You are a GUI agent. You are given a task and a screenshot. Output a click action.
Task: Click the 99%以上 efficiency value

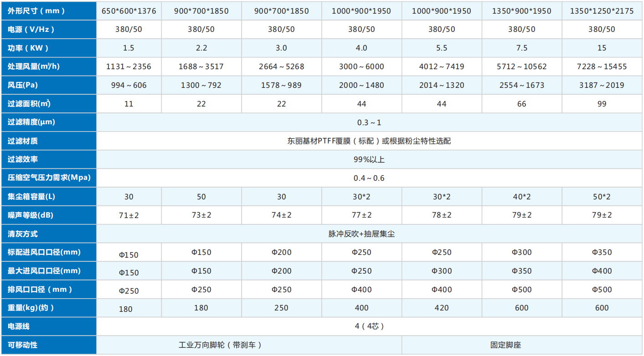coord(369,160)
